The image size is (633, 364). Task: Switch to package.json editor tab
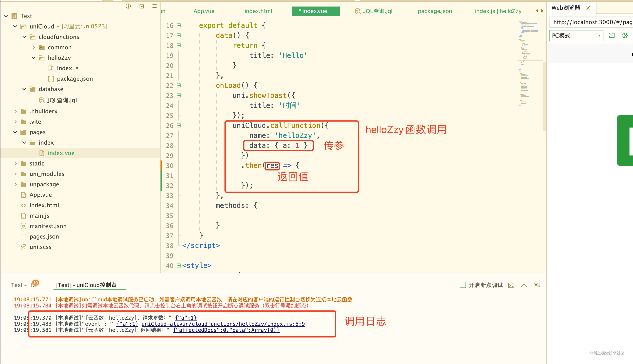coord(435,11)
